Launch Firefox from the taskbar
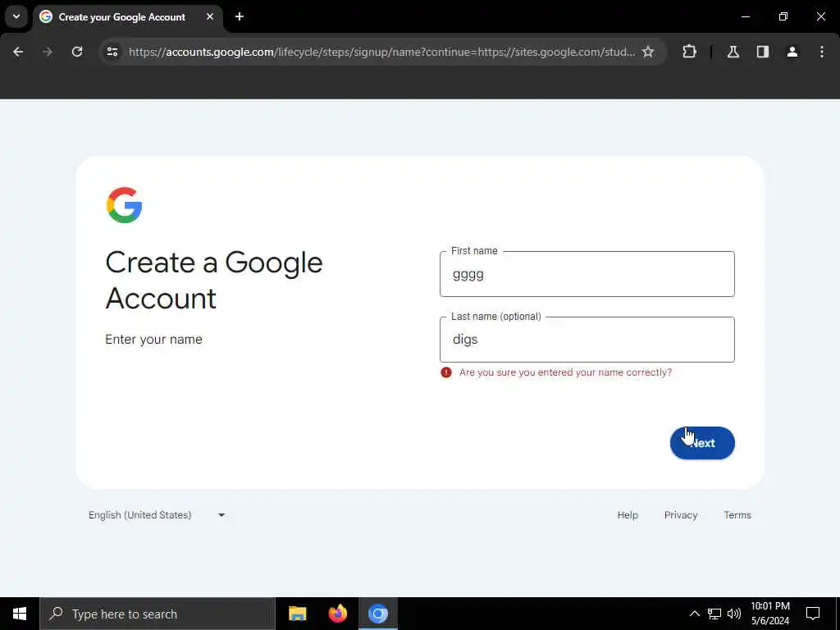Viewport: 840px width, 630px height. 337,614
